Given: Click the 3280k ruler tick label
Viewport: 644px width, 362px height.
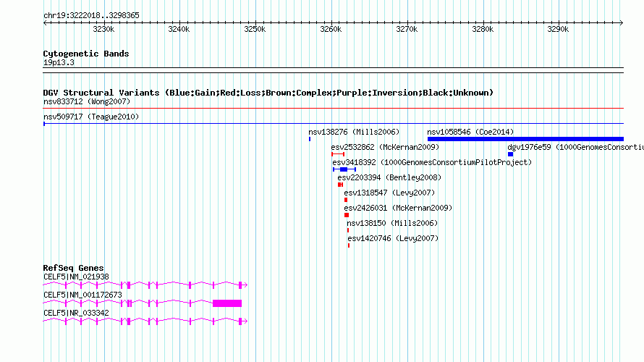Looking at the screenshot, I should tap(483, 29).
